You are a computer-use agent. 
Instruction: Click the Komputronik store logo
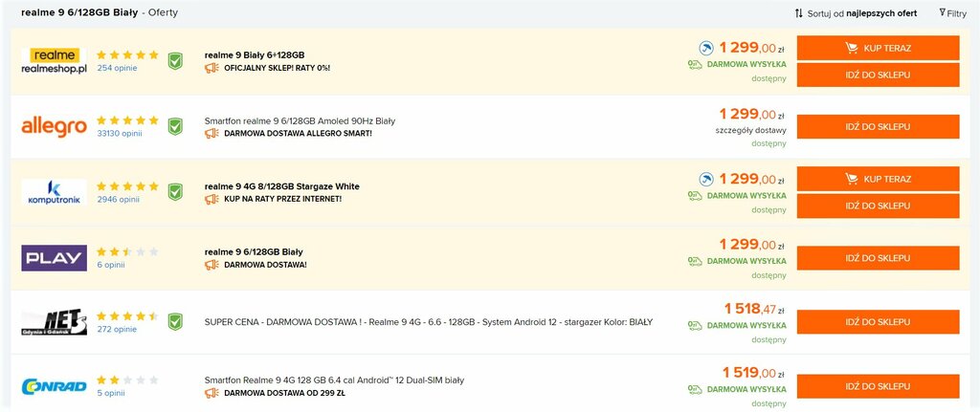(54, 192)
